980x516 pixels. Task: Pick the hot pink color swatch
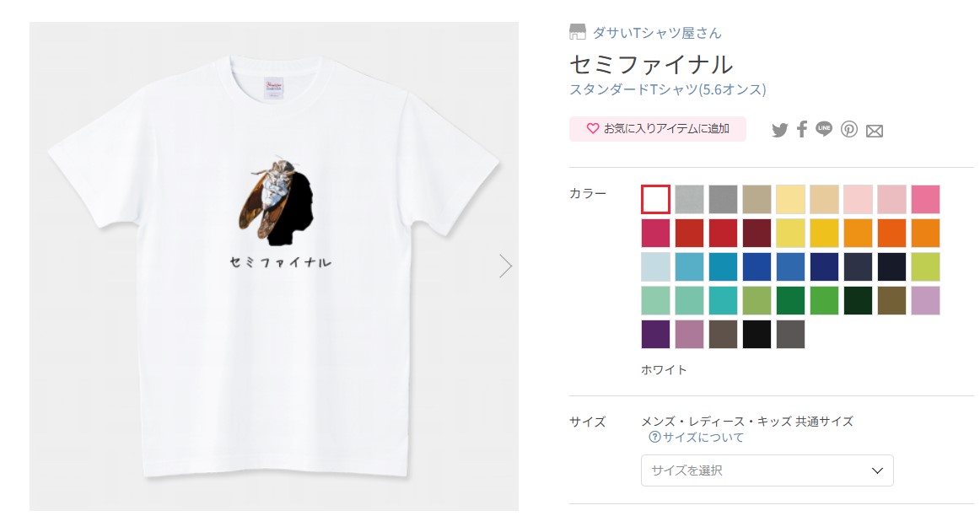926,199
